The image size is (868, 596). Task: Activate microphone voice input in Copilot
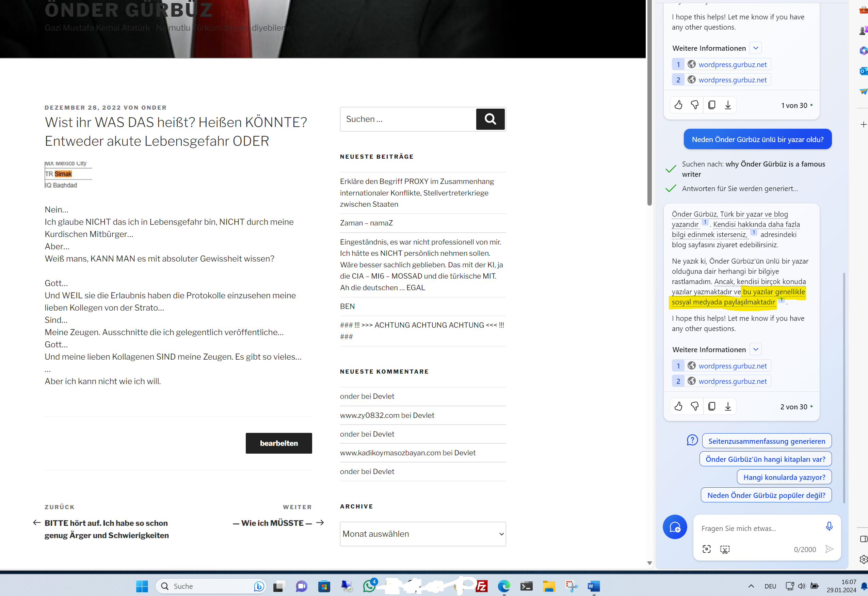coord(829,527)
